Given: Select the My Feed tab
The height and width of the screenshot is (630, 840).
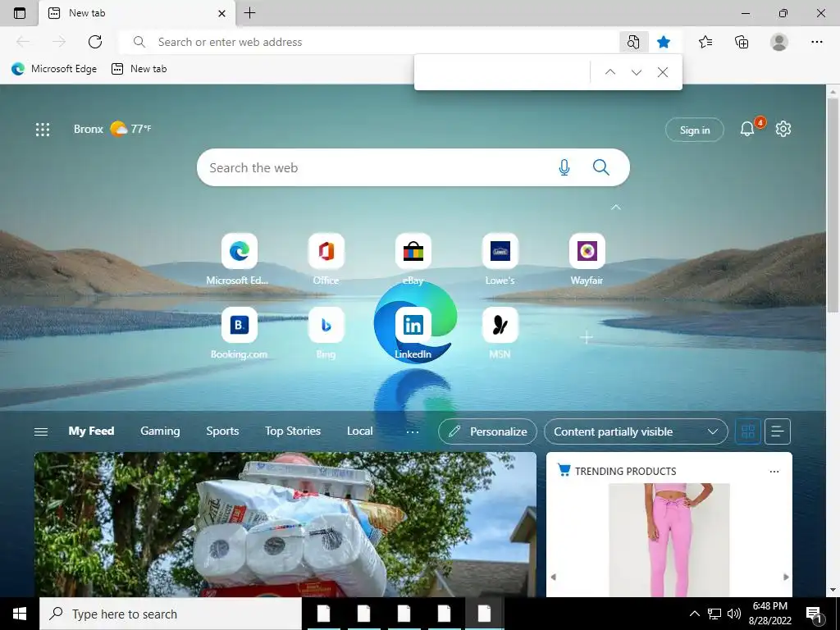Looking at the screenshot, I should click(x=91, y=431).
